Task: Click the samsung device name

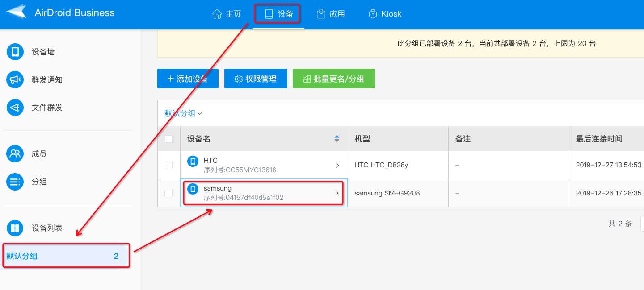Action: [218, 188]
